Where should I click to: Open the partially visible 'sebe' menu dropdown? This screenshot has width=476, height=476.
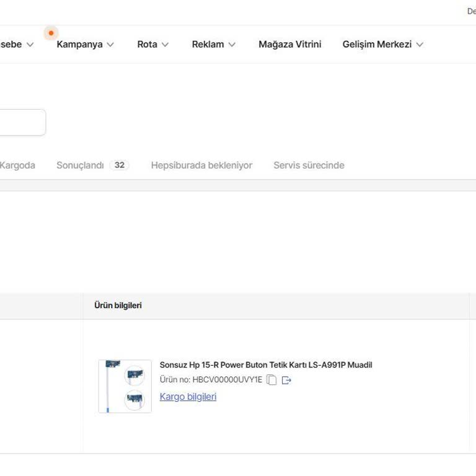(29, 45)
